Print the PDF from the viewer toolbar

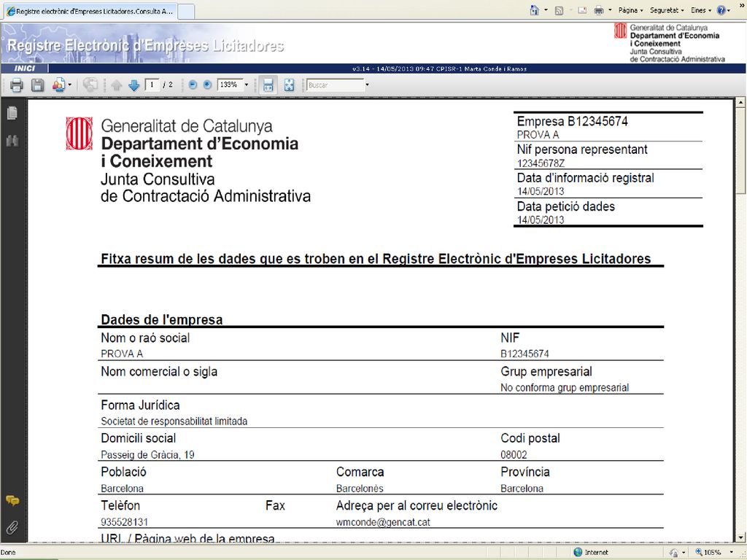pos(17,85)
